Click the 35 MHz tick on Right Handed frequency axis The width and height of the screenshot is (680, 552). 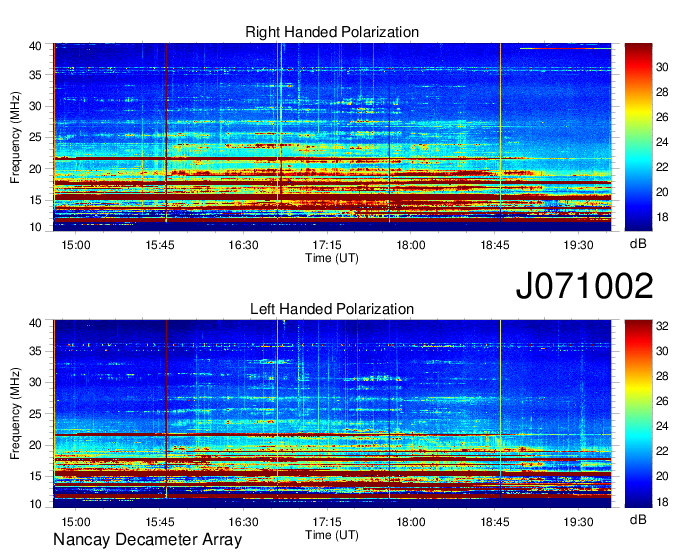pos(36,75)
